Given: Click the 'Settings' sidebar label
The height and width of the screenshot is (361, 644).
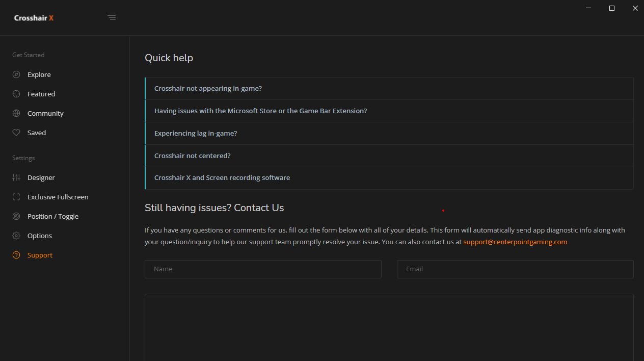Looking at the screenshot, I should (23, 158).
